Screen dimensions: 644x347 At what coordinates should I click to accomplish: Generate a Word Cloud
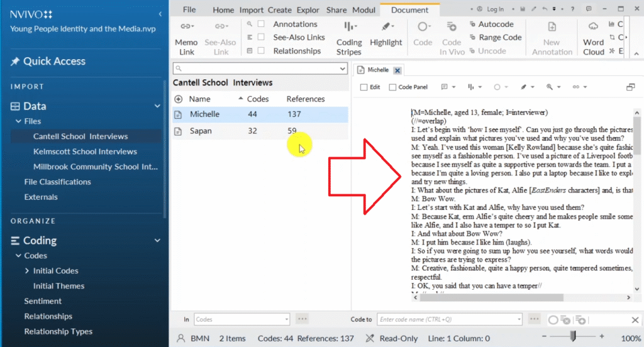[593, 28]
